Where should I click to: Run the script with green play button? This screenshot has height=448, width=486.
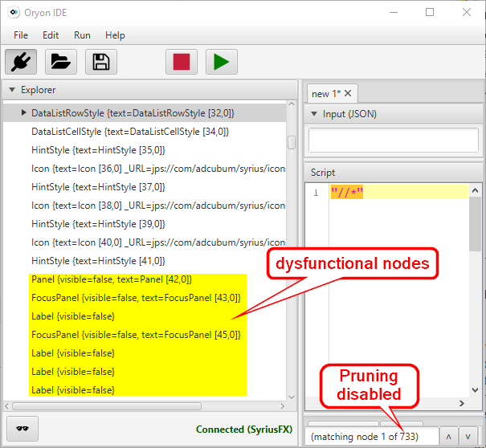click(x=222, y=62)
